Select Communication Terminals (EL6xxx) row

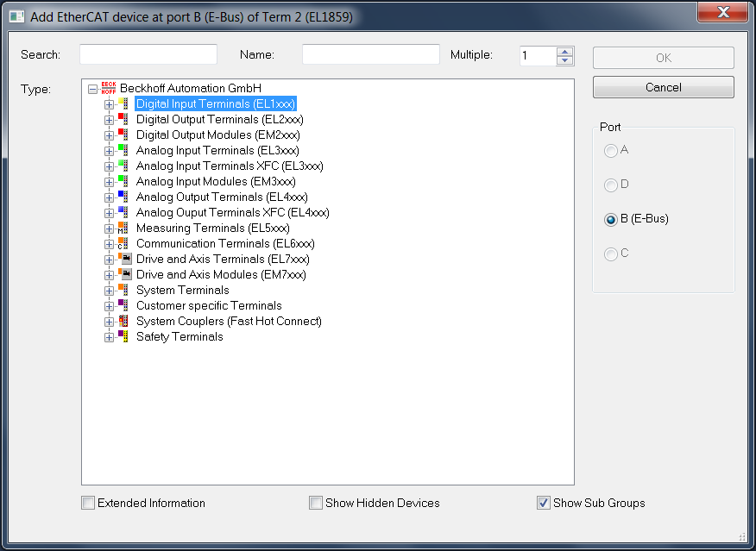pos(225,243)
